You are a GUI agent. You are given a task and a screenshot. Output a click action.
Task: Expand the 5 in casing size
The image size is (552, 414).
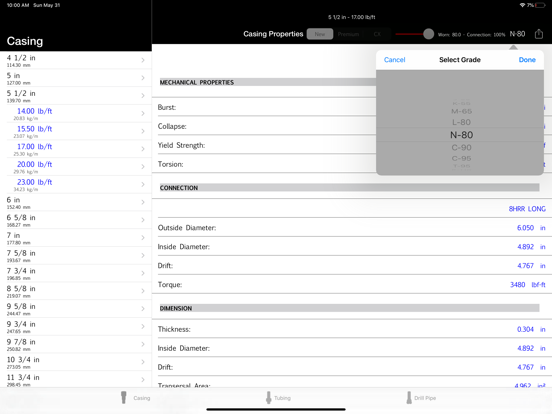(76, 78)
